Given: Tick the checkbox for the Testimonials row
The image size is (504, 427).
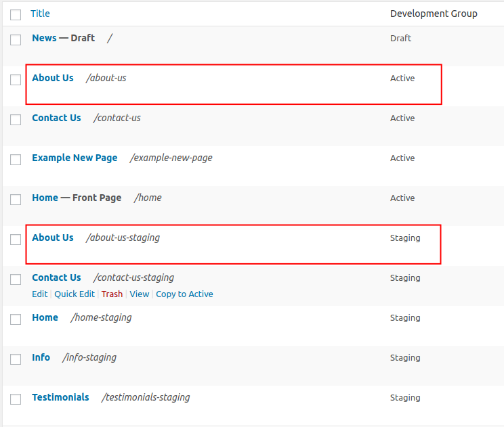Looking at the screenshot, I should coord(16,399).
